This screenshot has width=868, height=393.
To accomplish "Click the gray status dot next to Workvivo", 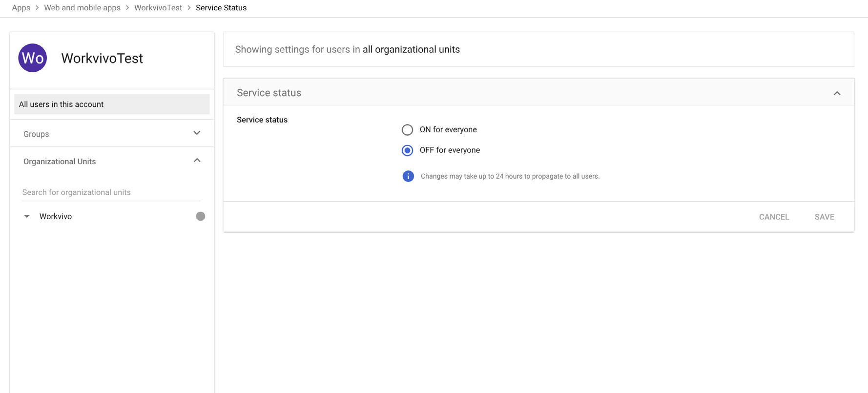I will point(200,216).
